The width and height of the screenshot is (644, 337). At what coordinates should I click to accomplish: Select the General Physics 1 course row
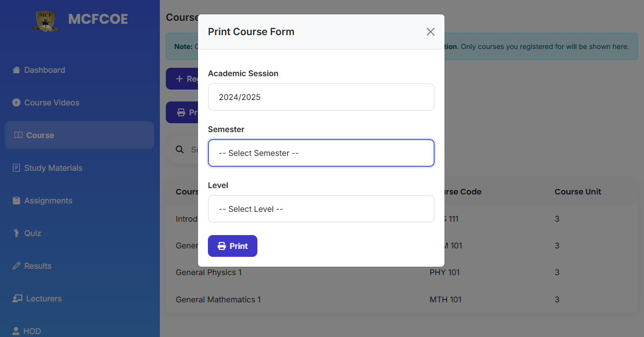208,272
